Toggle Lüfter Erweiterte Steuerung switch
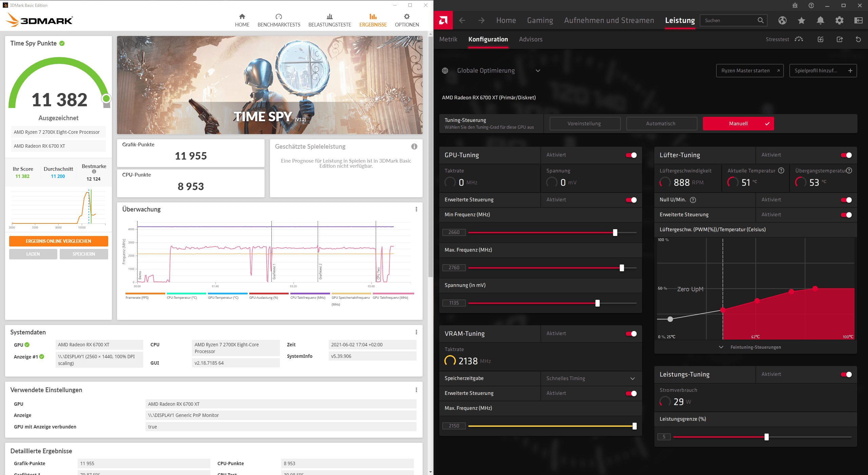This screenshot has height=475, width=868. (846, 215)
